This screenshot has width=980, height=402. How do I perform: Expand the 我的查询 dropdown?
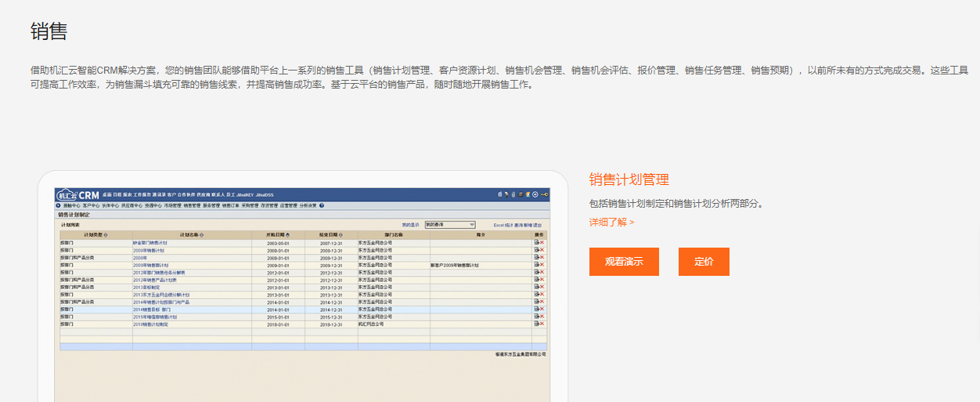pyautogui.click(x=450, y=225)
